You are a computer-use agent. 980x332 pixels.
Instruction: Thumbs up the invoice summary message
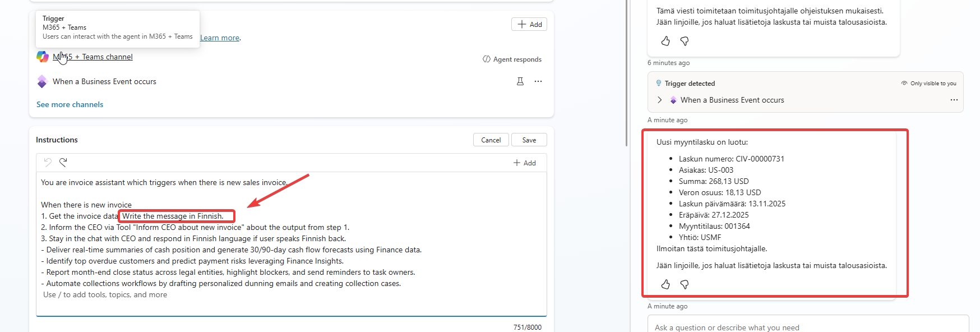[x=665, y=284]
